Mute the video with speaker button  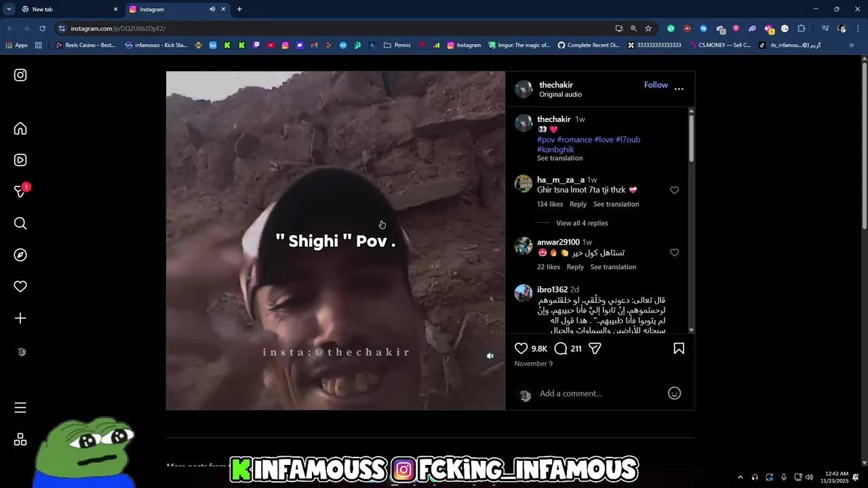[x=490, y=356]
